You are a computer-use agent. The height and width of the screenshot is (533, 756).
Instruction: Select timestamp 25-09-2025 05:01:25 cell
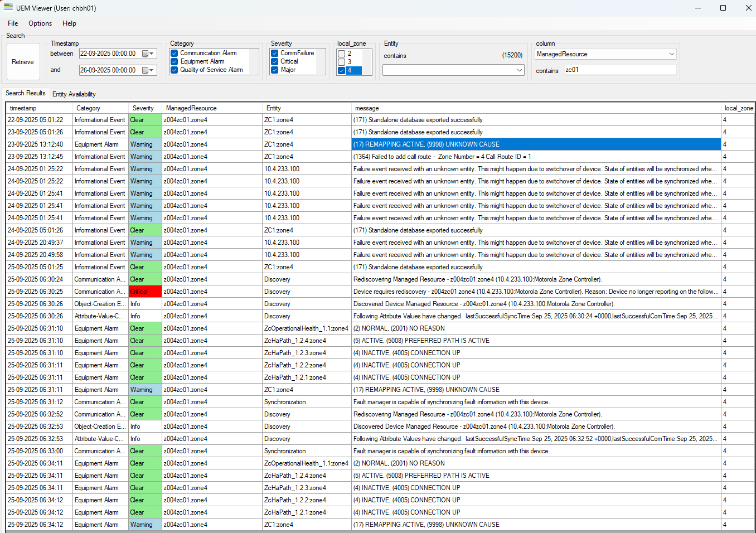[39, 267]
